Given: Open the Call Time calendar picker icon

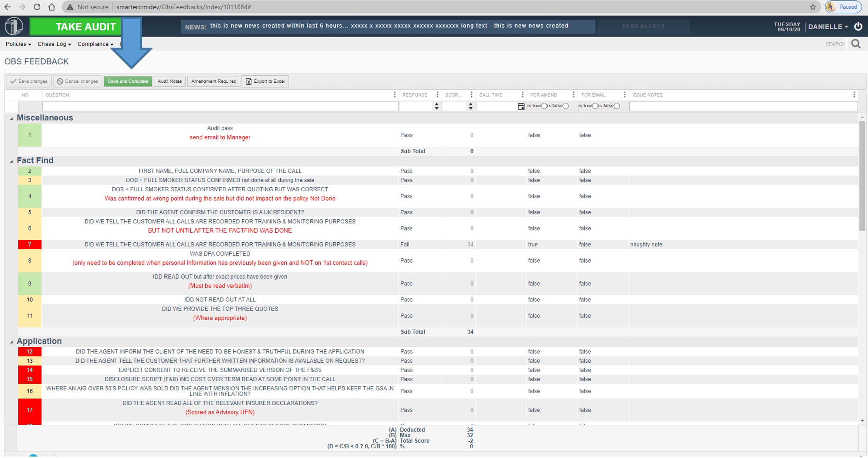Looking at the screenshot, I should [521, 106].
